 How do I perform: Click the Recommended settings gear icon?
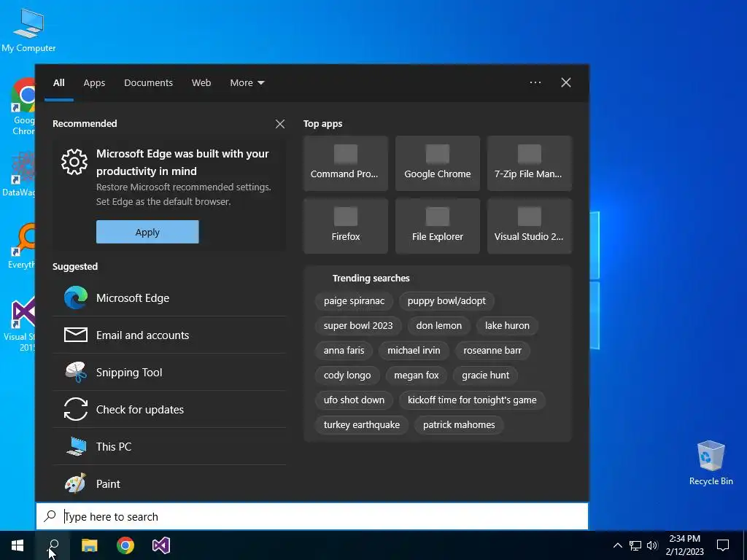coord(74,162)
